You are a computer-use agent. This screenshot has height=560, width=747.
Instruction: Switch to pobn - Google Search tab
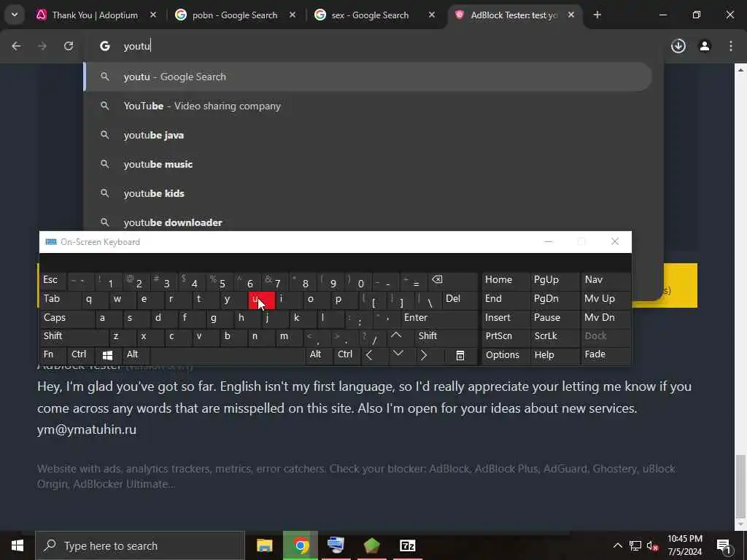click(x=234, y=15)
